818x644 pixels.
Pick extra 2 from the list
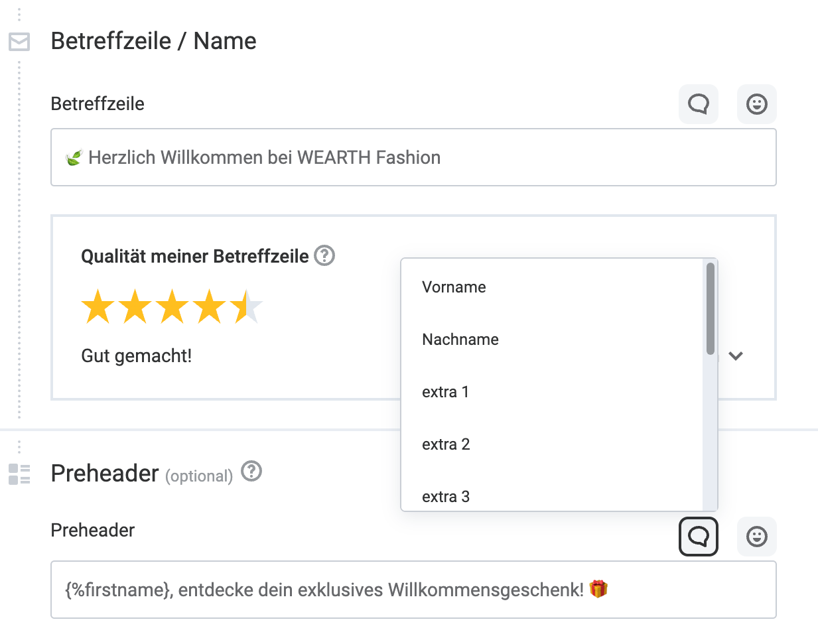pyautogui.click(x=446, y=444)
